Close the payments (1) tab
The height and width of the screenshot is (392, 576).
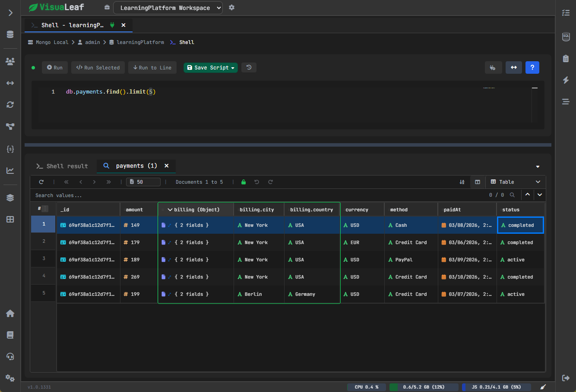(167, 166)
